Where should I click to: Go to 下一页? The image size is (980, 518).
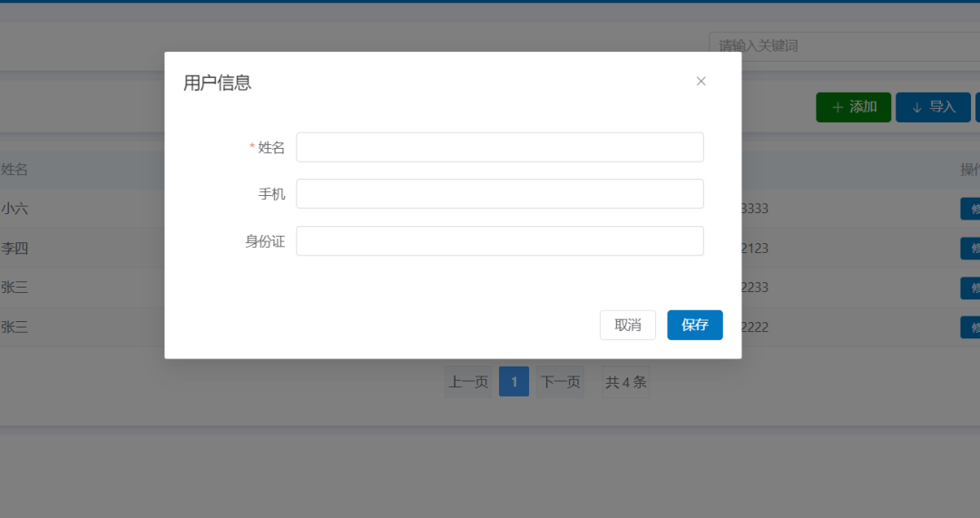click(560, 382)
